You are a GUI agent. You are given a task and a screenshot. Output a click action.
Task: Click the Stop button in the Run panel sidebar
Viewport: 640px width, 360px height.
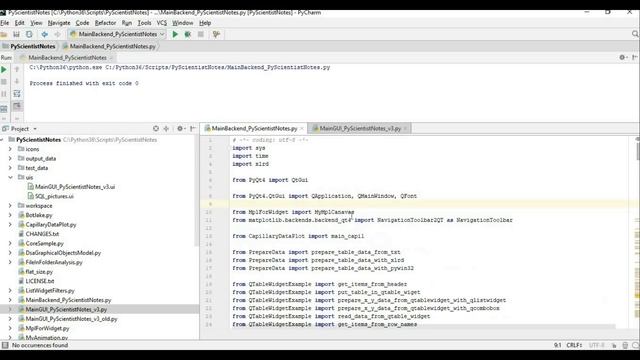point(4,82)
